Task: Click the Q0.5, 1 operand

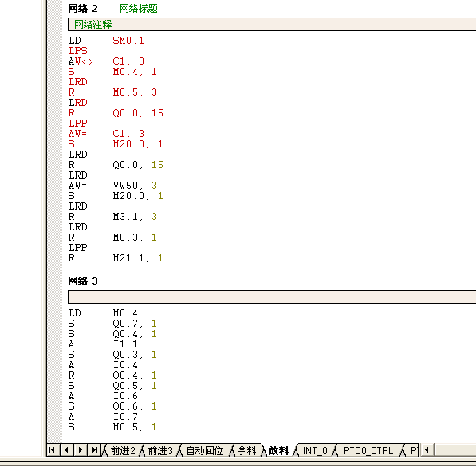Action: coord(135,386)
